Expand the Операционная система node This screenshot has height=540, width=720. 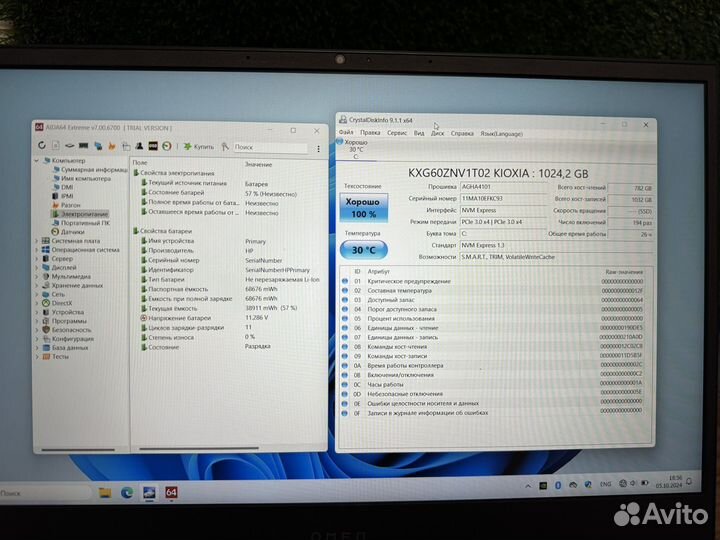[37, 250]
